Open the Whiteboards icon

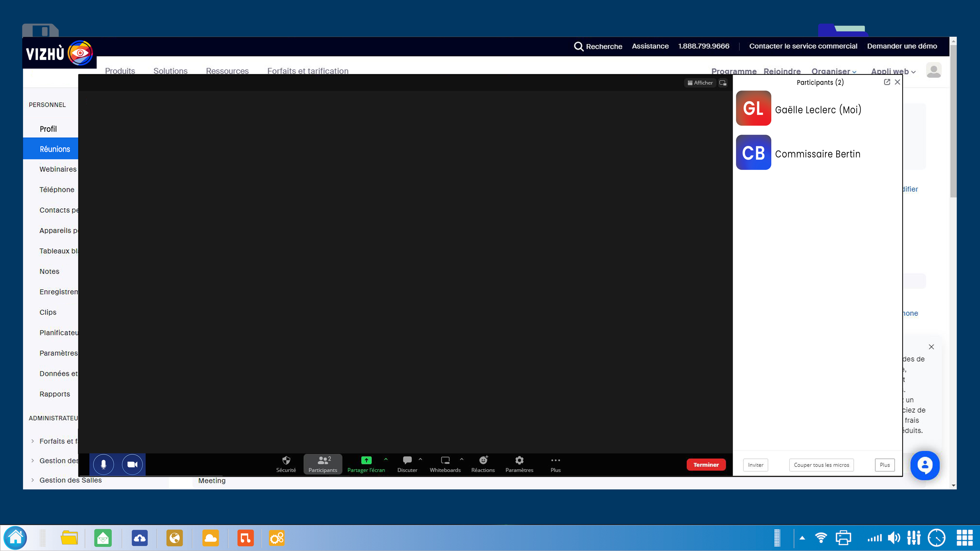click(445, 461)
